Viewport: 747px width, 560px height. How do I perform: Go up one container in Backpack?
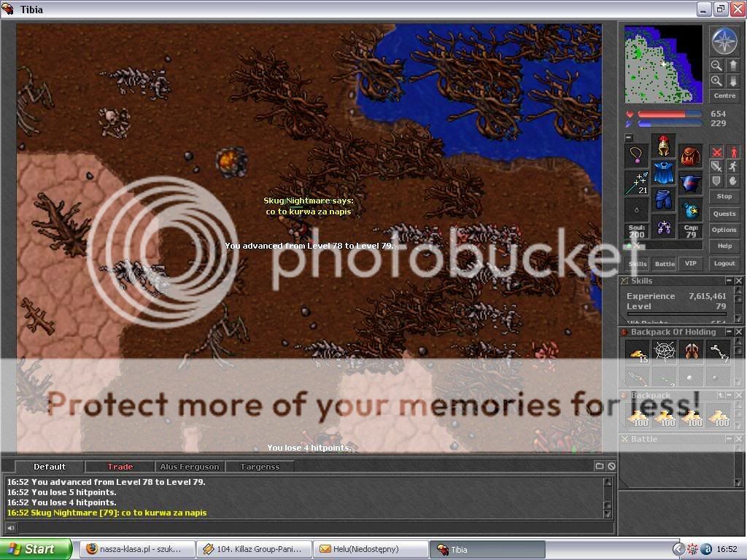coord(720,395)
